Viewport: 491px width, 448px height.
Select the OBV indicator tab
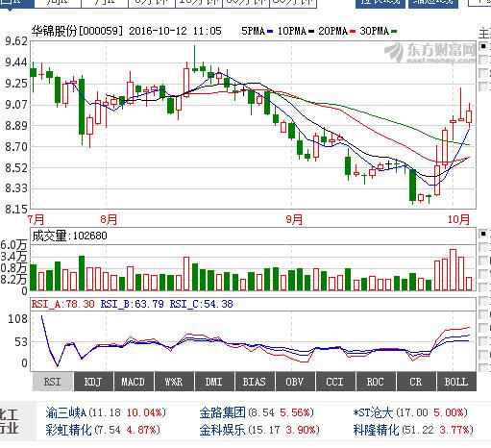tap(295, 382)
